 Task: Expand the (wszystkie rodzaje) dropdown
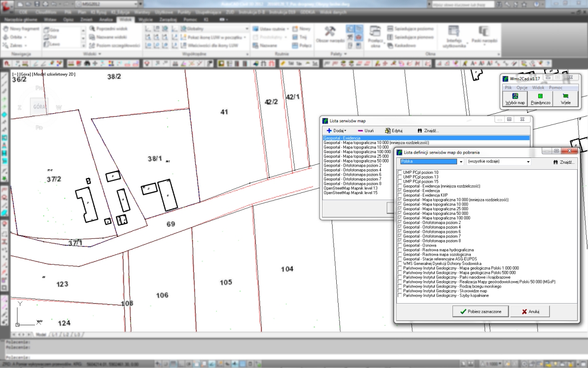[528, 162]
